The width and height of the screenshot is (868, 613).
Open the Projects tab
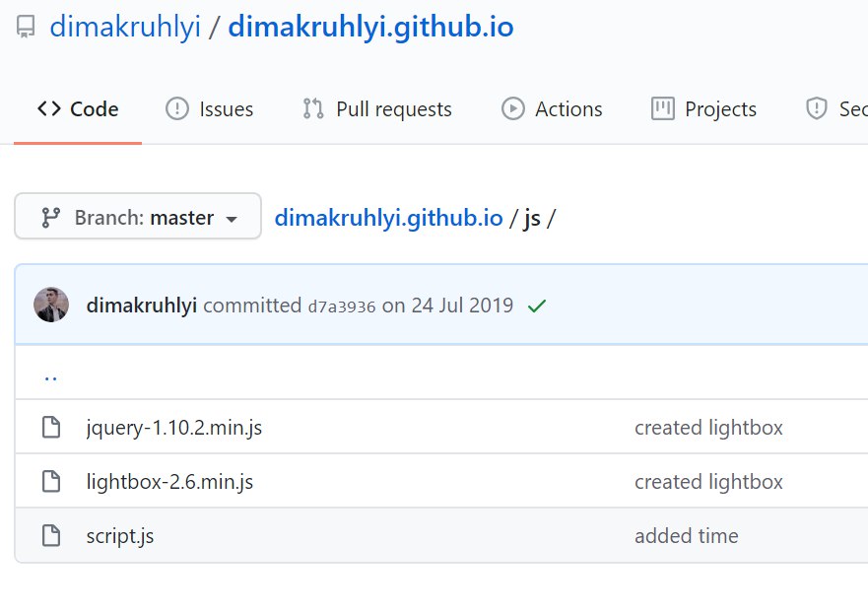[704, 109]
